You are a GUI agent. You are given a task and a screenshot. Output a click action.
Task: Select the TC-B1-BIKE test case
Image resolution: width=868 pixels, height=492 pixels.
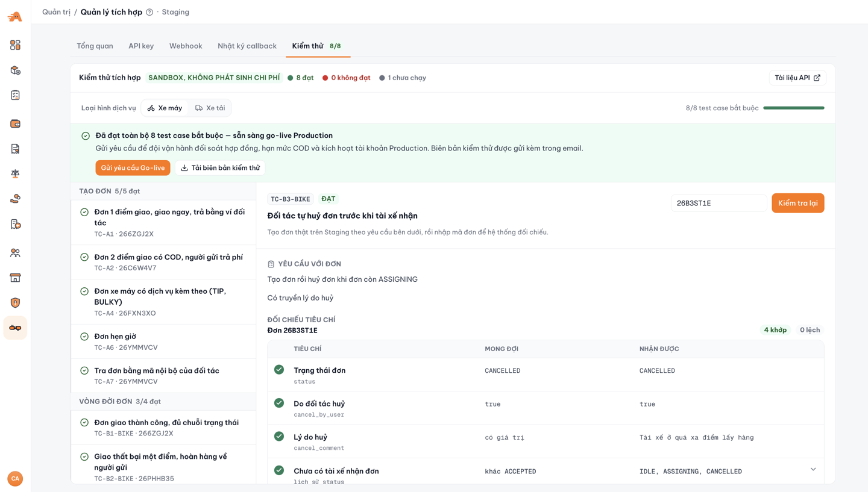tap(163, 428)
